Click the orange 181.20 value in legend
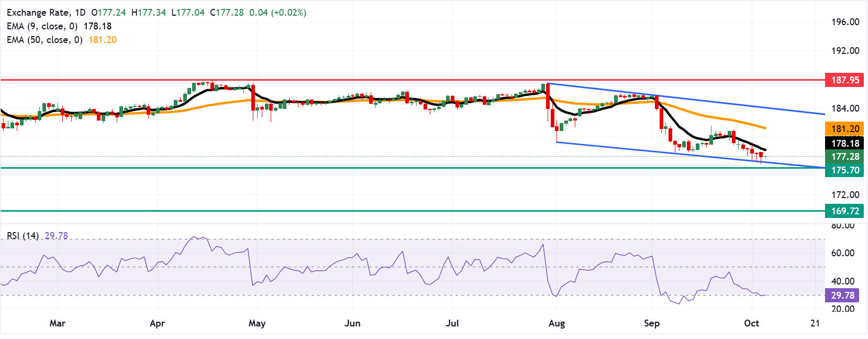 coord(103,40)
